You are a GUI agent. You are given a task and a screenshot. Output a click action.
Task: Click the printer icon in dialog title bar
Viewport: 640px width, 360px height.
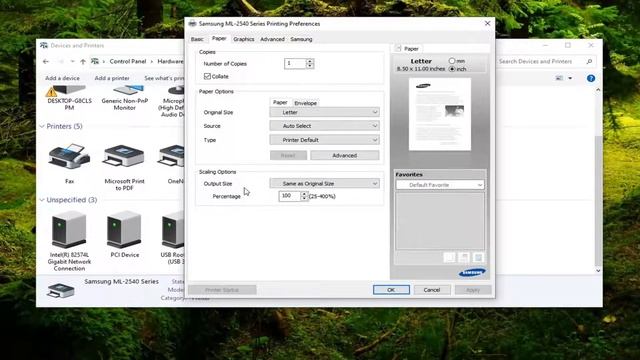192,24
